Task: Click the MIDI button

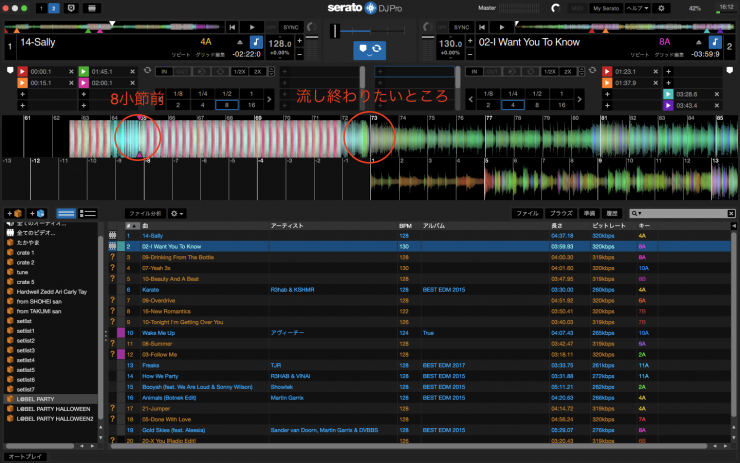Action: (x=577, y=8)
